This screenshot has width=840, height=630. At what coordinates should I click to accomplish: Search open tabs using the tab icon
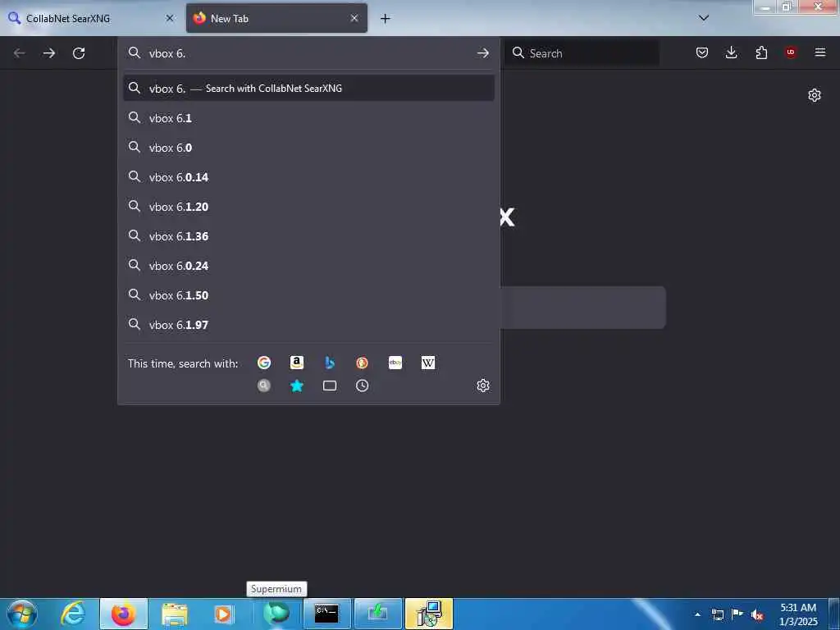coord(330,386)
